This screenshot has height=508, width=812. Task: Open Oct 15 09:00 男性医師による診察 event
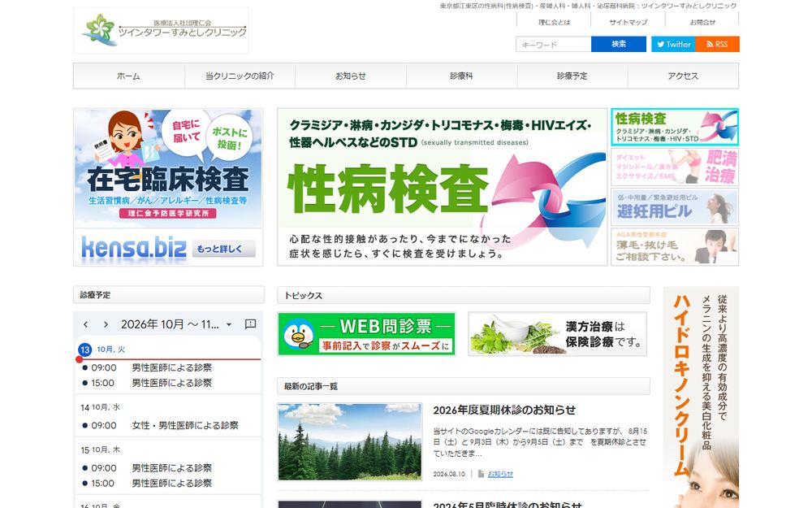[x=168, y=468]
